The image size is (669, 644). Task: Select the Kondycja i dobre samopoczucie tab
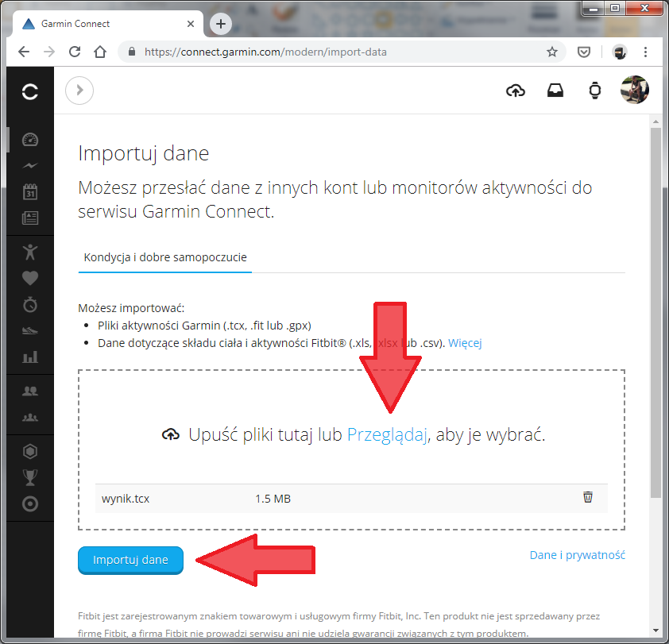click(x=165, y=257)
